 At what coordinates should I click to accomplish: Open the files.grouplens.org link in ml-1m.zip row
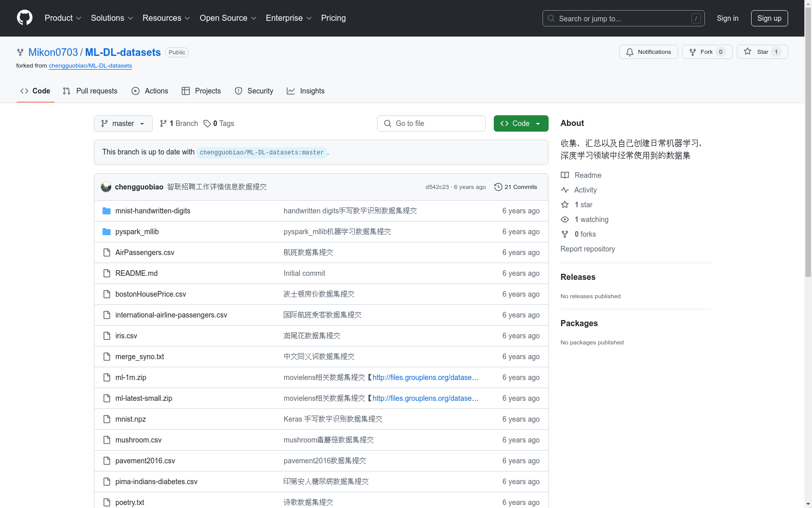425,377
